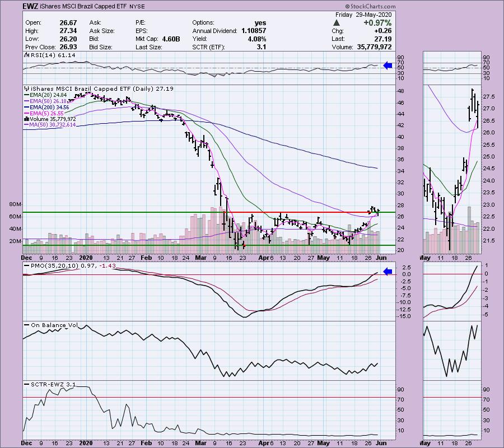Click the EMA(5) 26.55 legend entry

tap(44, 114)
